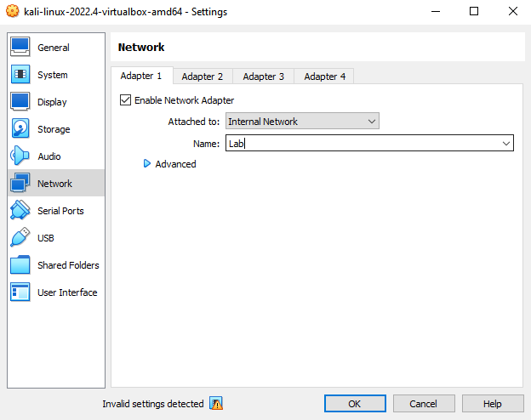The image size is (531, 420).
Task: Expand the Advanced section
Action: coord(148,164)
